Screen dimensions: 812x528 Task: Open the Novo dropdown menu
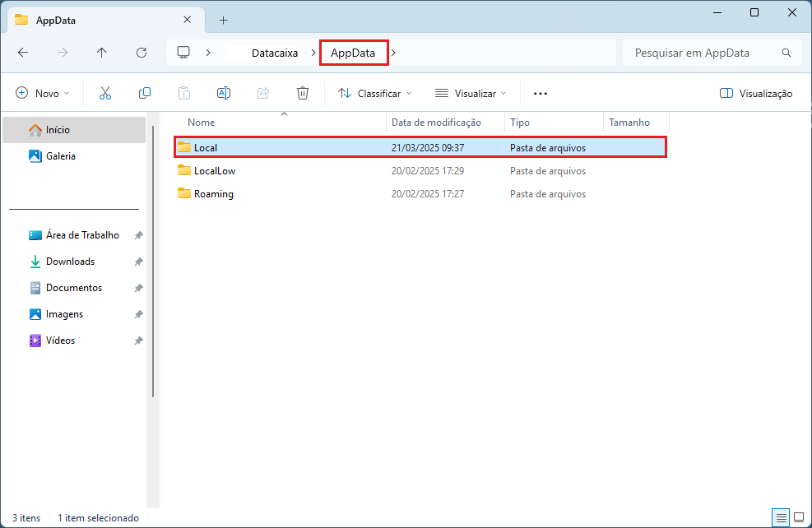(43, 94)
